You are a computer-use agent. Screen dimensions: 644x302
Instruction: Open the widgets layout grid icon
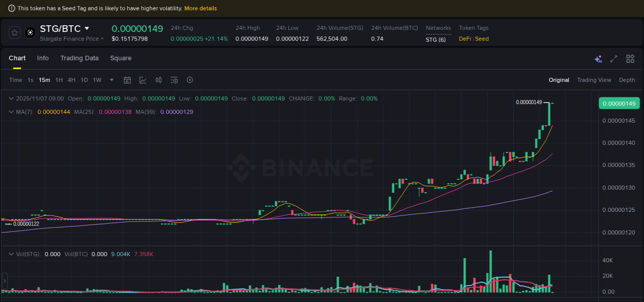pos(630,59)
